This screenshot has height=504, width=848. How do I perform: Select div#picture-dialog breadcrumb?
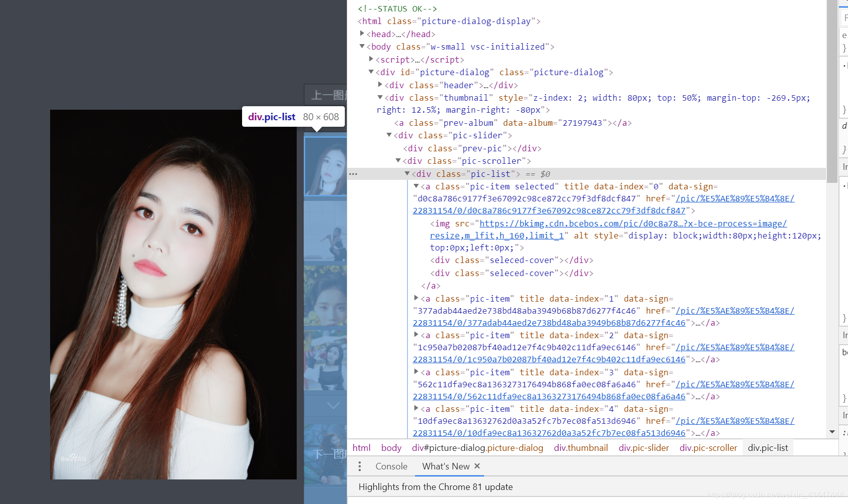coord(478,448)
